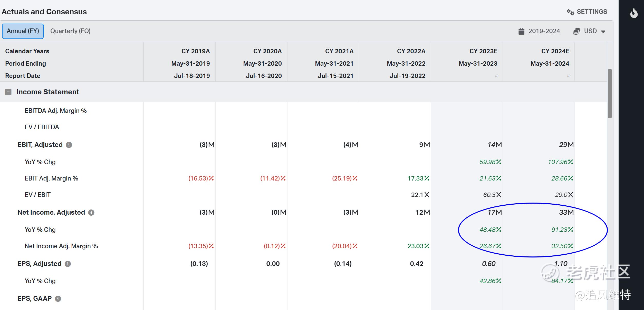Open info icon beside EPS, Adjusted
This screenshot has height=310, width=644.
68,264
